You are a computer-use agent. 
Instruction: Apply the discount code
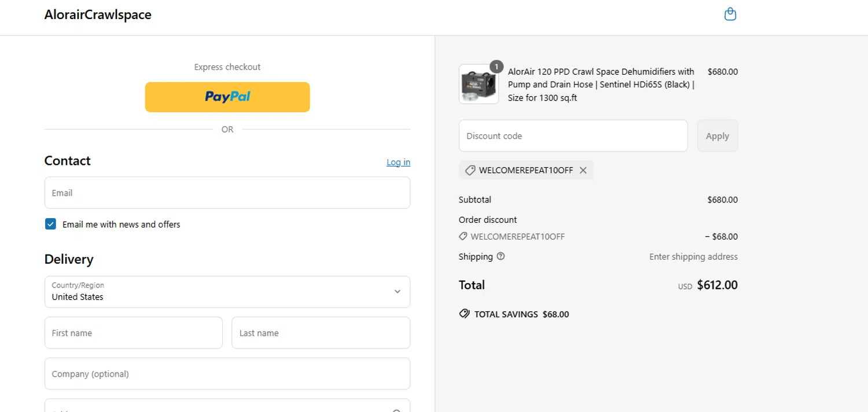click(x=718, y=136)
